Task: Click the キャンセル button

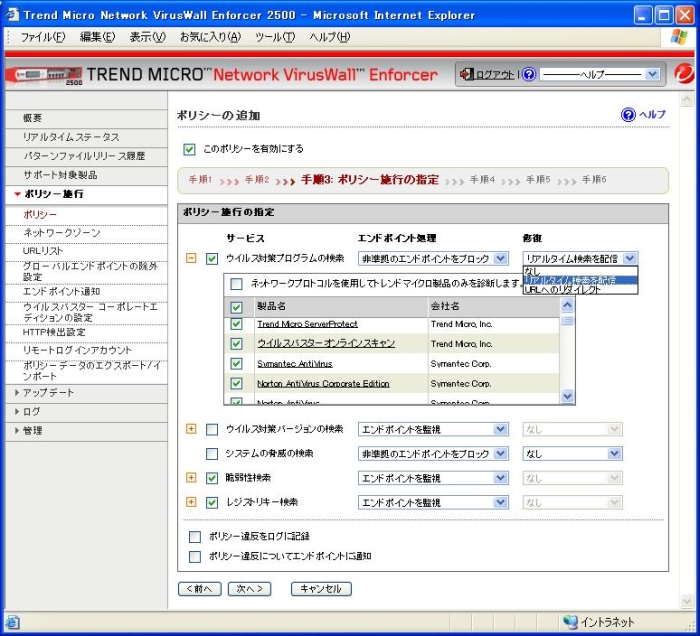Action: coord(321,589)
